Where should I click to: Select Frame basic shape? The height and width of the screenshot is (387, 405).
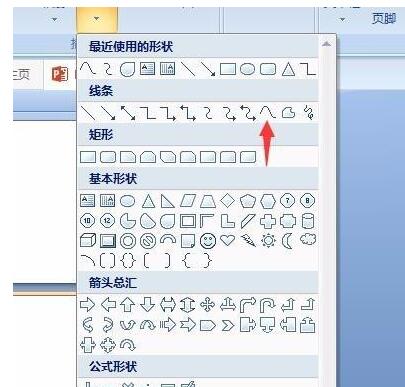click(188, 221)
